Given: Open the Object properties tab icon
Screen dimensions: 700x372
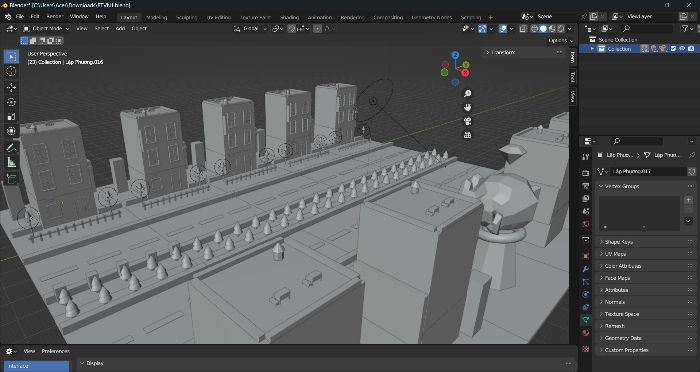Looking at the screenshot, I should click(x=586, y=256).
